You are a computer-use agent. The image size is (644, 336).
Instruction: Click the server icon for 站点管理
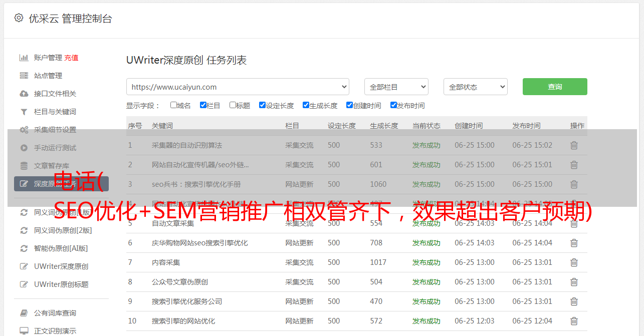tap(24, 76)
